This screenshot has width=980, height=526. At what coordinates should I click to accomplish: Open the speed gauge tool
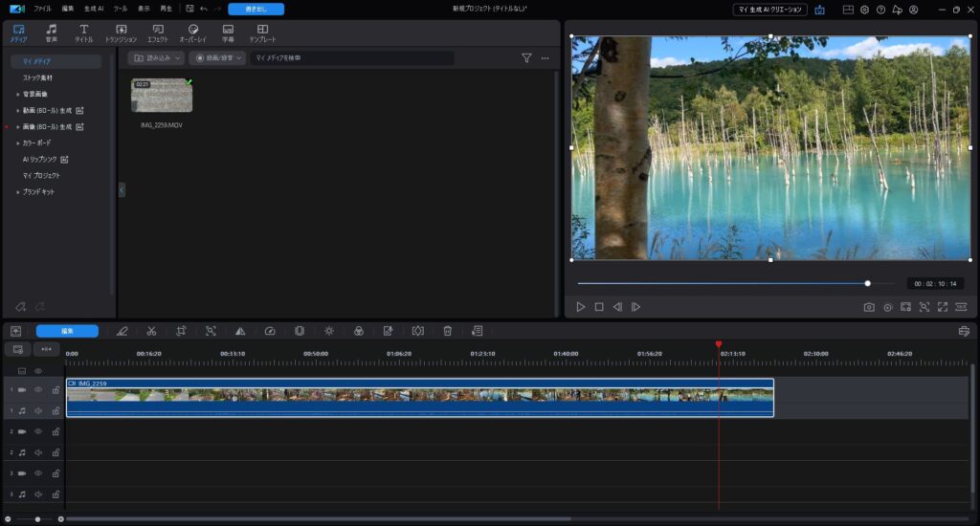point(270,331)
